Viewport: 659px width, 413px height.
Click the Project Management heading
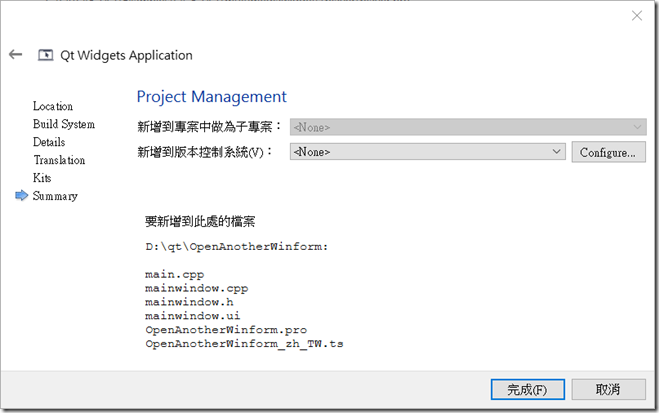(x=211, y=97)
